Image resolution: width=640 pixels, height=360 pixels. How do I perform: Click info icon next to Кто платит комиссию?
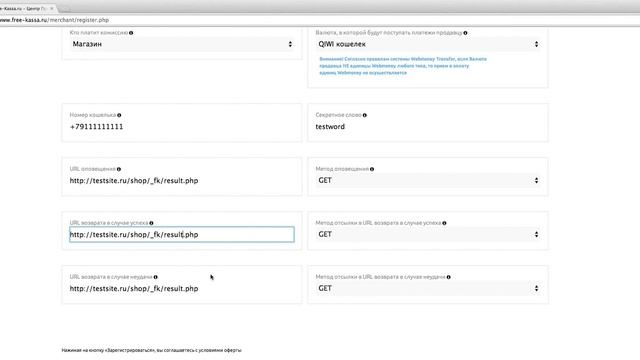131,33
